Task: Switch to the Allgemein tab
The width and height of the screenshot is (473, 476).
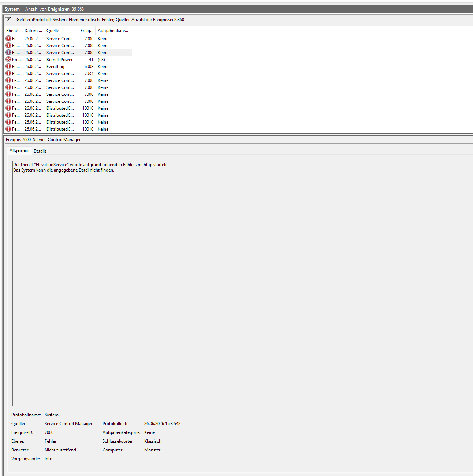Action: (19, 150)
